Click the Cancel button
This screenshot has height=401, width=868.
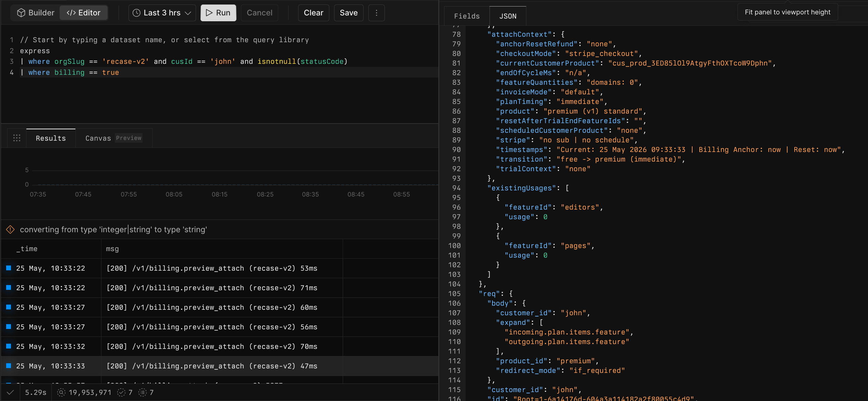(x=259, y=13)
